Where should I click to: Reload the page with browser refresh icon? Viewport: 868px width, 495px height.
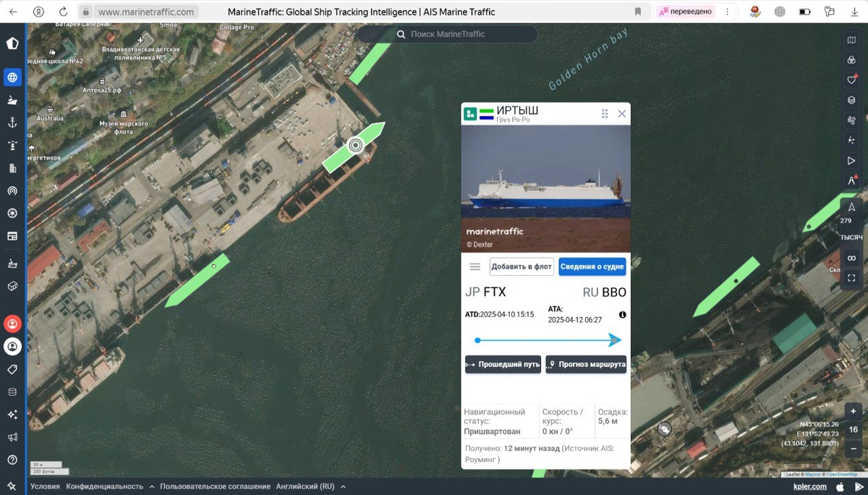[x=64, y=12]
